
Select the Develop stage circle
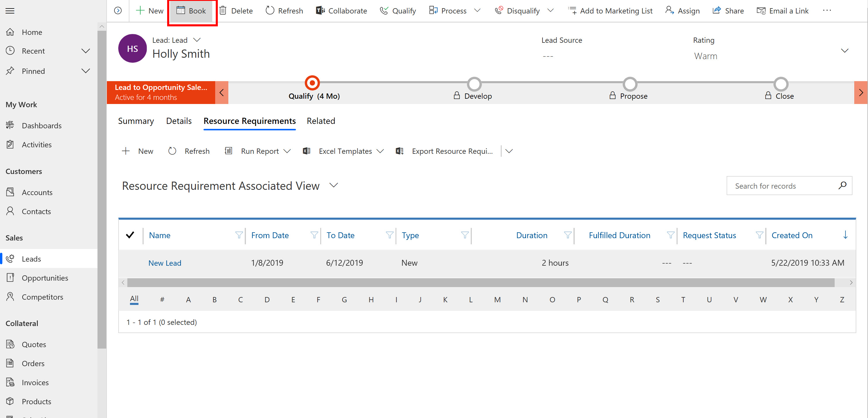(474, 84)
